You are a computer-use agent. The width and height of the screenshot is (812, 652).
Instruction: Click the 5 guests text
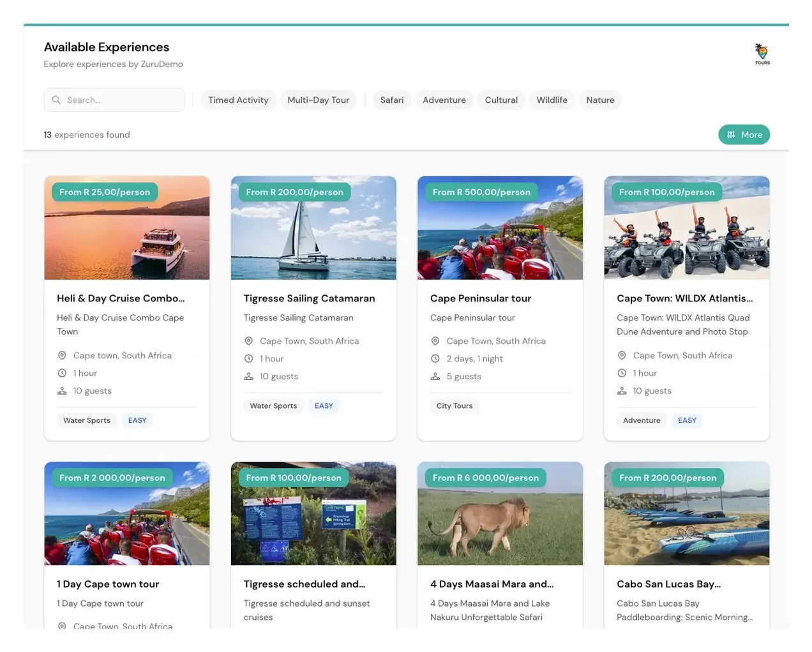click(x=464, y=377)
